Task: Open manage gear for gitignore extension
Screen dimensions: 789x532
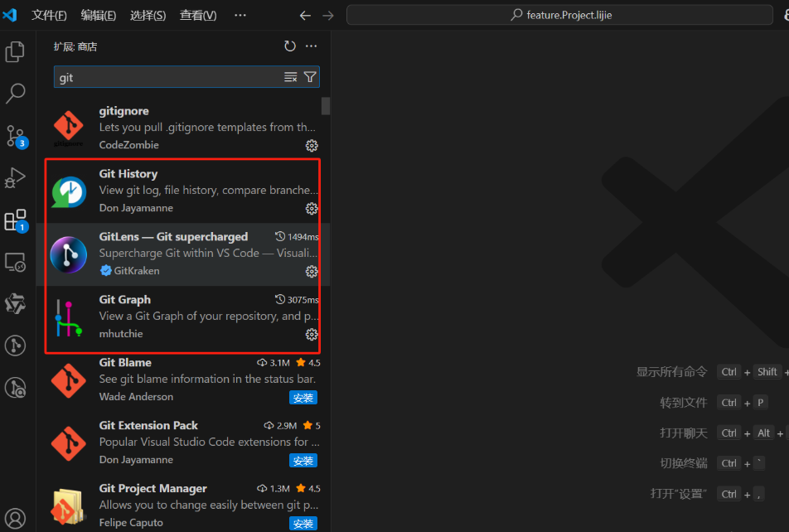Action: point(312,146)
